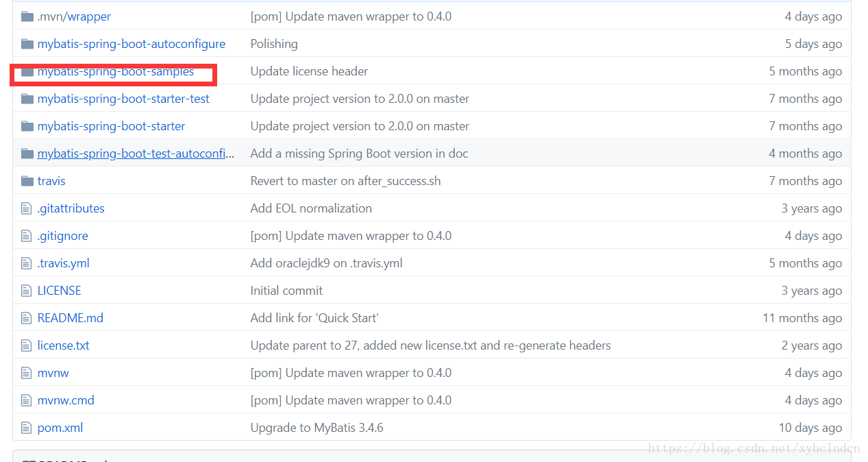Open 'Add link for Quick Start' commit

tap(314, 318)
